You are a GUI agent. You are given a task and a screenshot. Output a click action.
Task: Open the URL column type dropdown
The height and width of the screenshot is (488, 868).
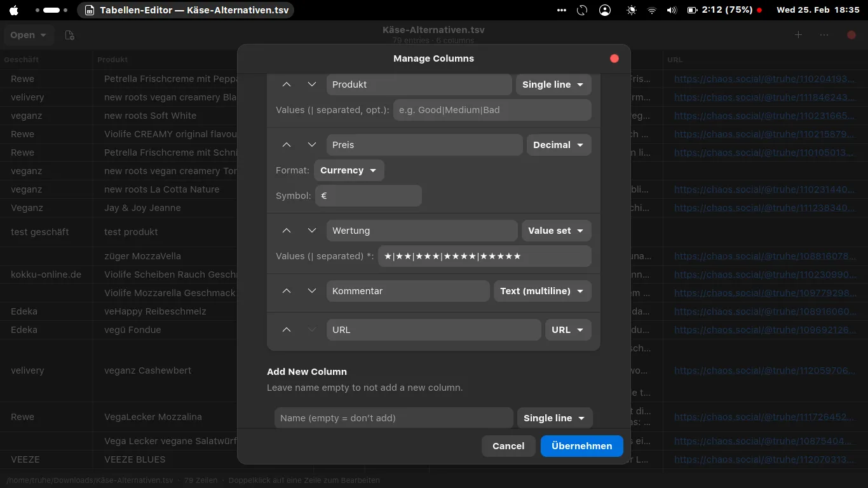coord(567,330)
